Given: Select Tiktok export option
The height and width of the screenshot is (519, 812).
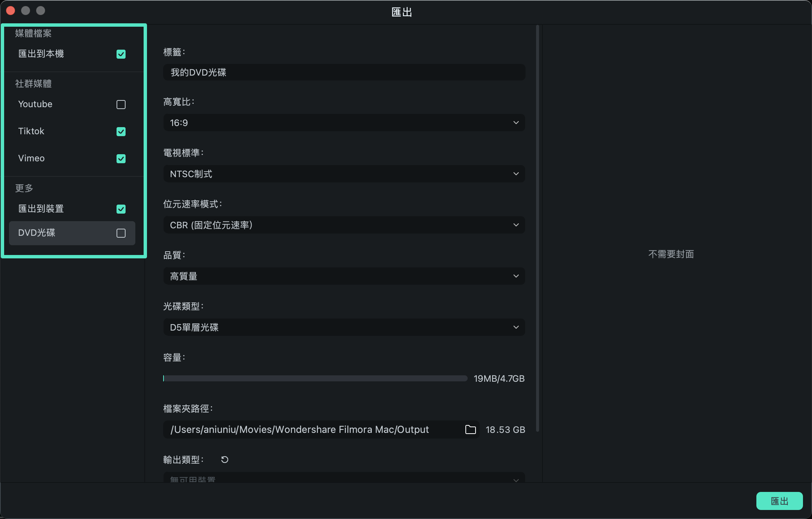Looking at the screenshot, I should tap(31, 131).
